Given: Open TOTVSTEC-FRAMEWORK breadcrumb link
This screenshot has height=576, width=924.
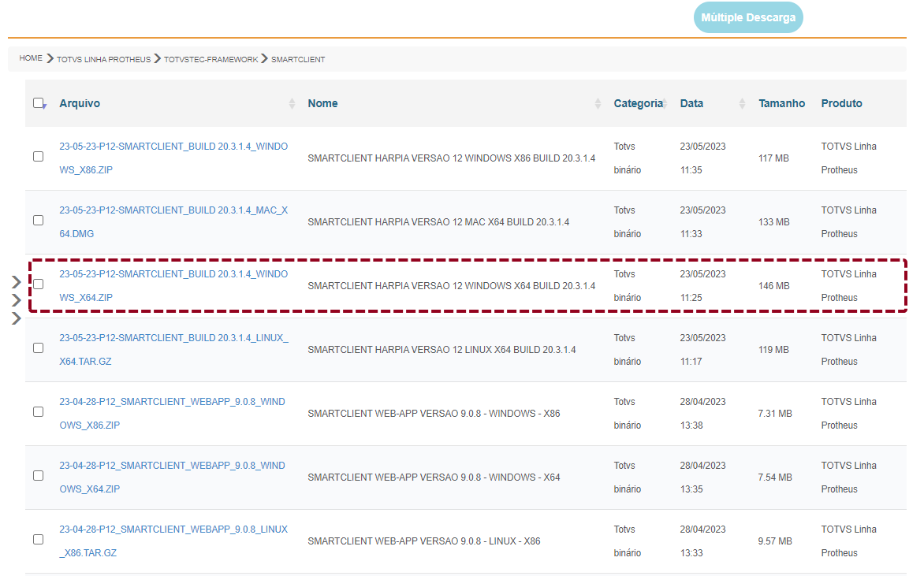Looking at the screenshot, I should [x=211, y=59].
